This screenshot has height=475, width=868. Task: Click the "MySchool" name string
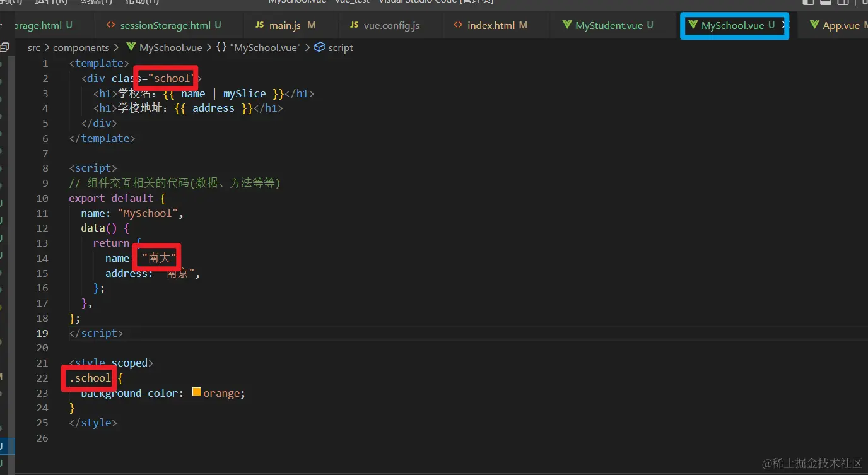(x=148, y=213)
